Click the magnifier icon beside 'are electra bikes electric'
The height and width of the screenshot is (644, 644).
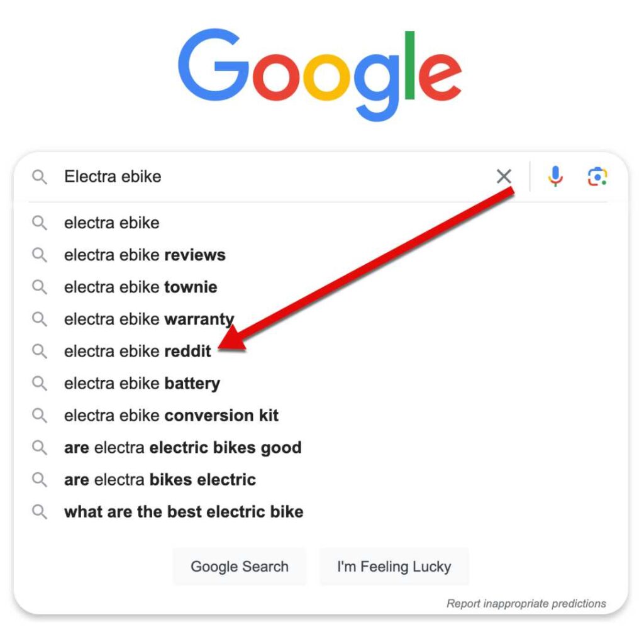click(40, 479)
